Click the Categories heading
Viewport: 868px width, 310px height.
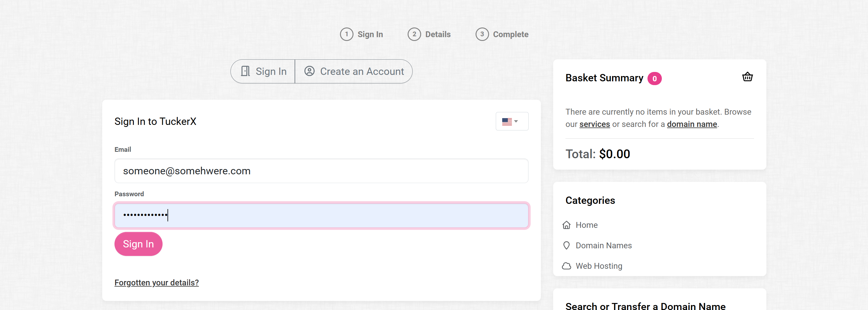coord(590,201)
